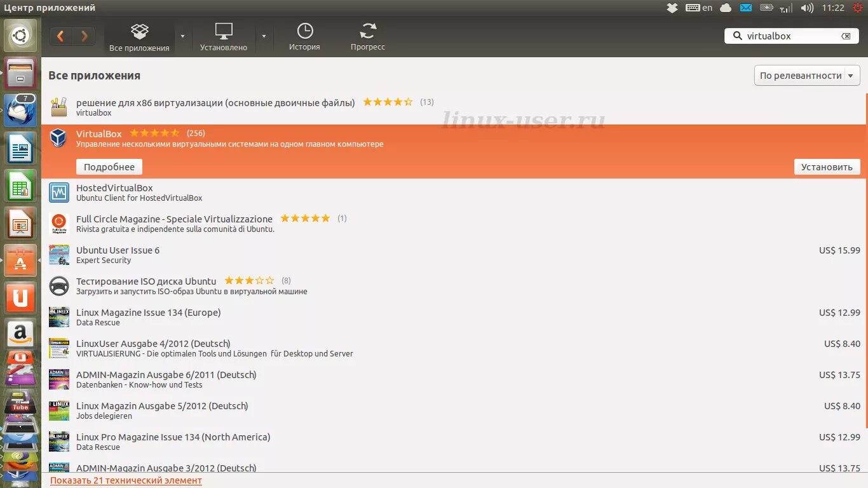Expand the arrow next to Все приложения
The width and height of the screenshot is (868, 488).
pyautogui.click(x=182, y=36)
